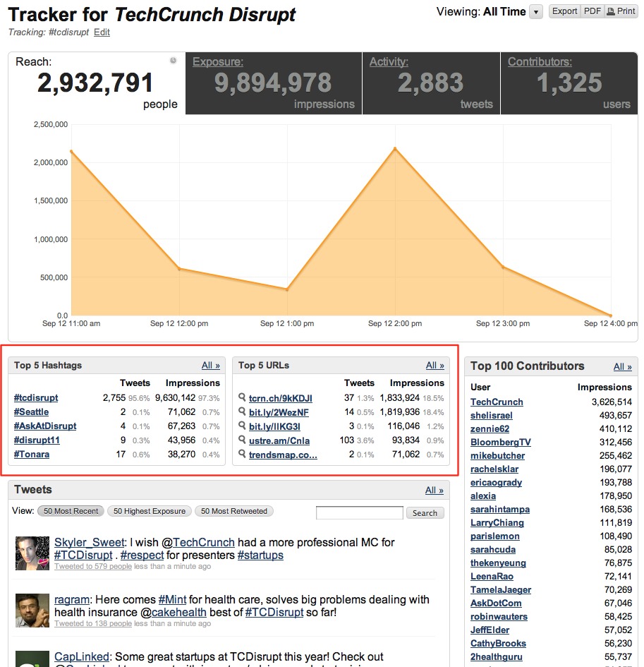This screenshot has width=644, height=667.
Task: Open contributor robinwauters's profile link
Action: 499,616
